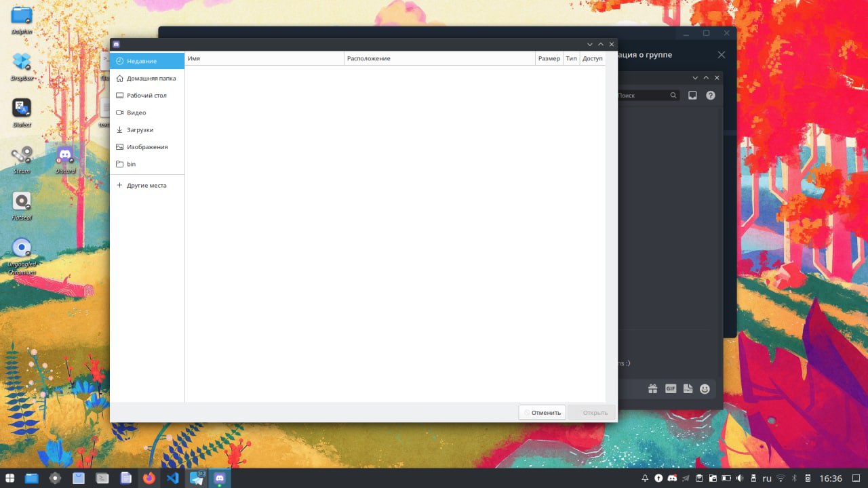
Task: Close the inner Discord window
Action: pos(717,78)
